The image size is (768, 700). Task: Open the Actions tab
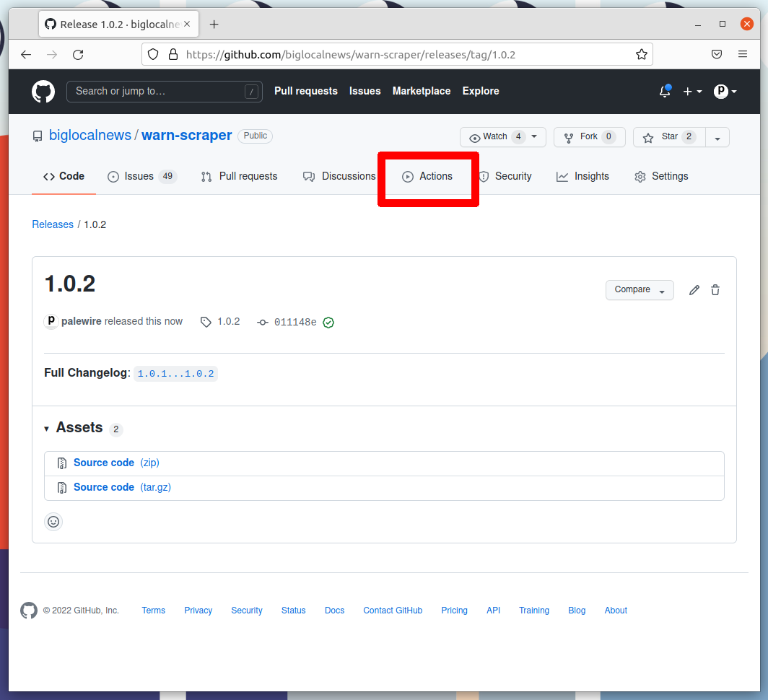click(x=427, y=176)
